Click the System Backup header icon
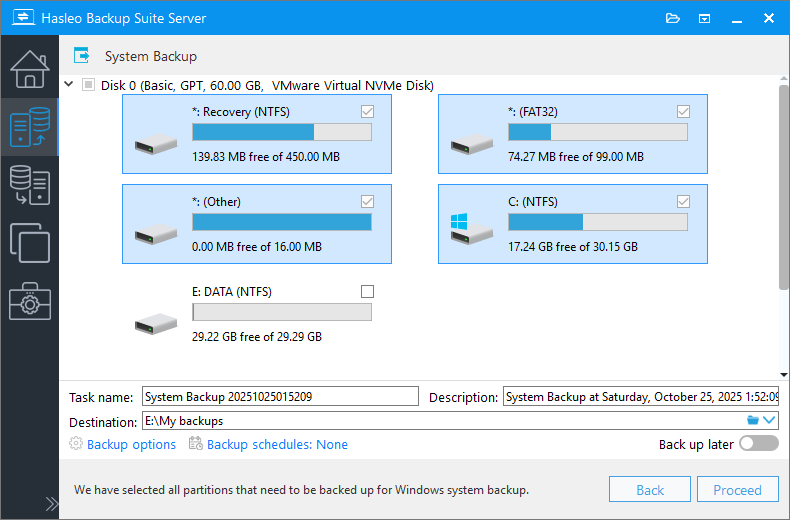This screenshot has height=520, width=790. pos(81,55)
